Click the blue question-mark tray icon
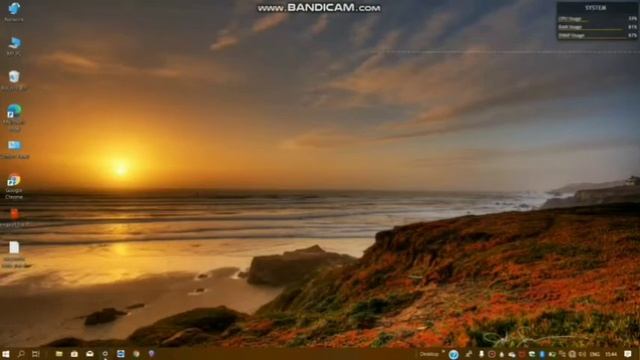Screen dimensions: 640x360 [x=453, y=354]
